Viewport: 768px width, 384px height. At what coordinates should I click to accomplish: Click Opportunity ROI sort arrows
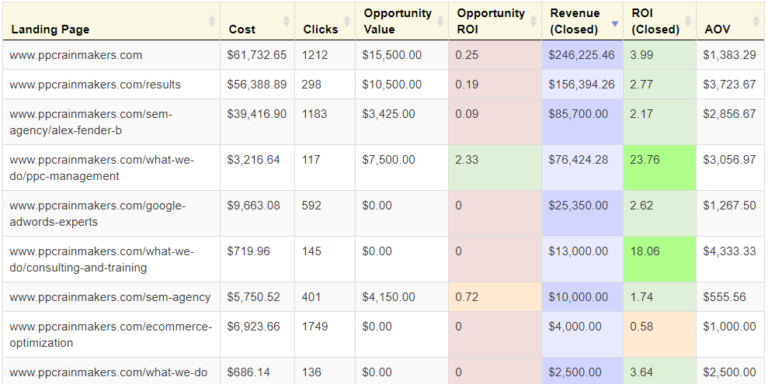pos(533,21)
